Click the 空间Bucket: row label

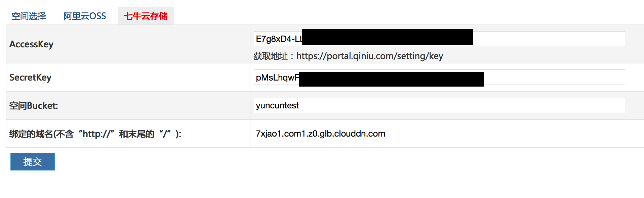click(x=34, y=105)
